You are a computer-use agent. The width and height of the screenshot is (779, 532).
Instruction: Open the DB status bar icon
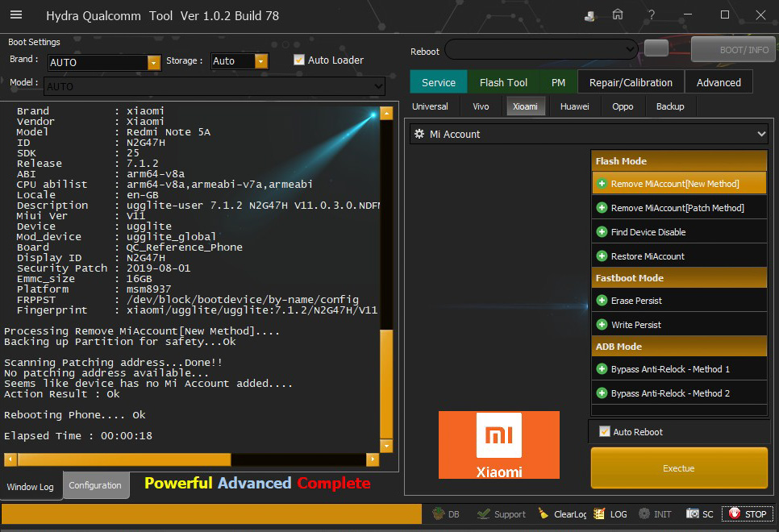438,513
